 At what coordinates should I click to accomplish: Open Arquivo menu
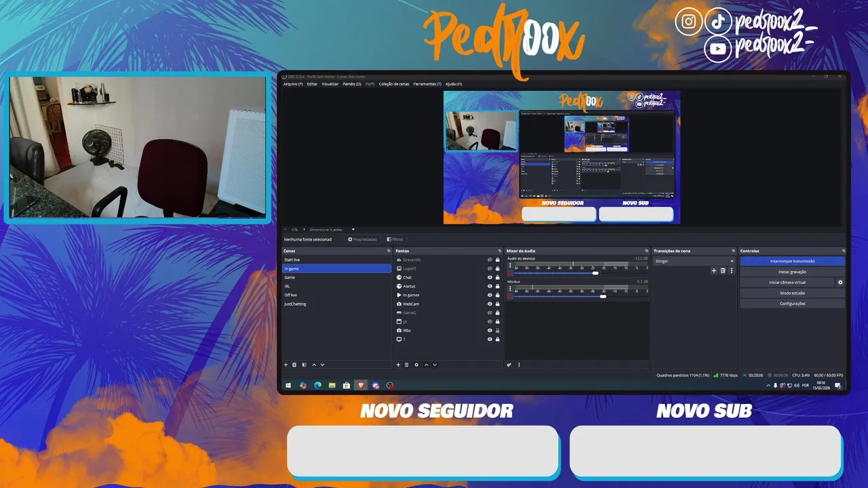[293, 84]
